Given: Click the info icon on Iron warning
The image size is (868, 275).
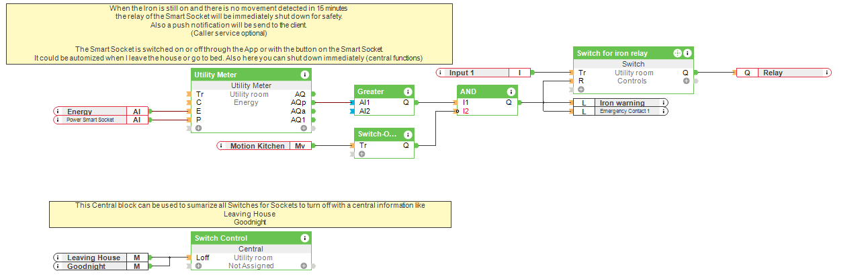Looking at the screenshot, I should (664, 103).
